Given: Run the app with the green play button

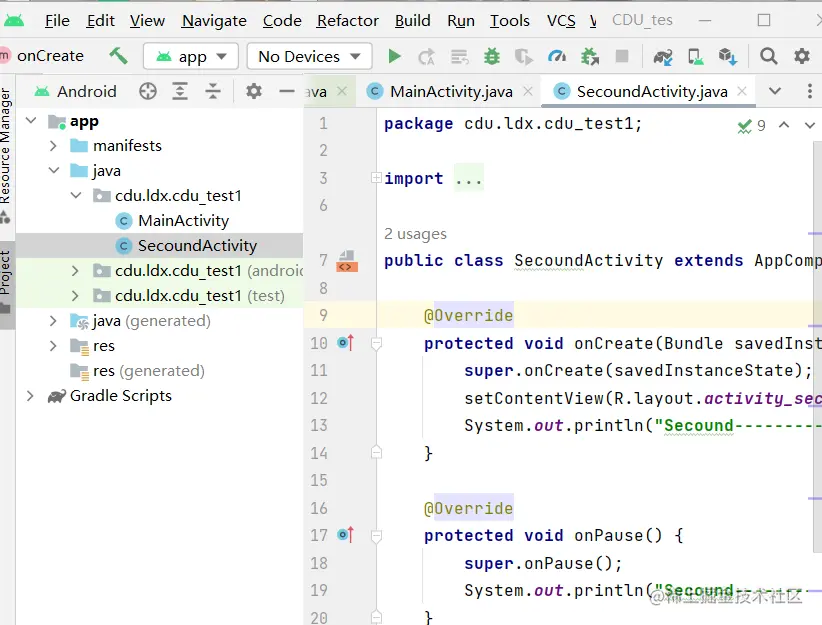Looking at the screenshot, I should (x=394, y=56).
